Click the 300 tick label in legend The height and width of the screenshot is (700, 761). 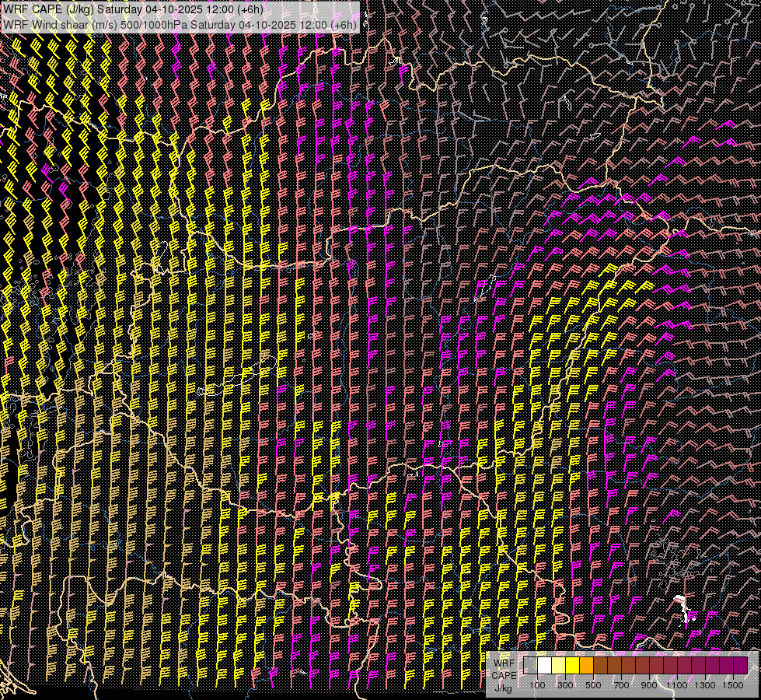565,685
